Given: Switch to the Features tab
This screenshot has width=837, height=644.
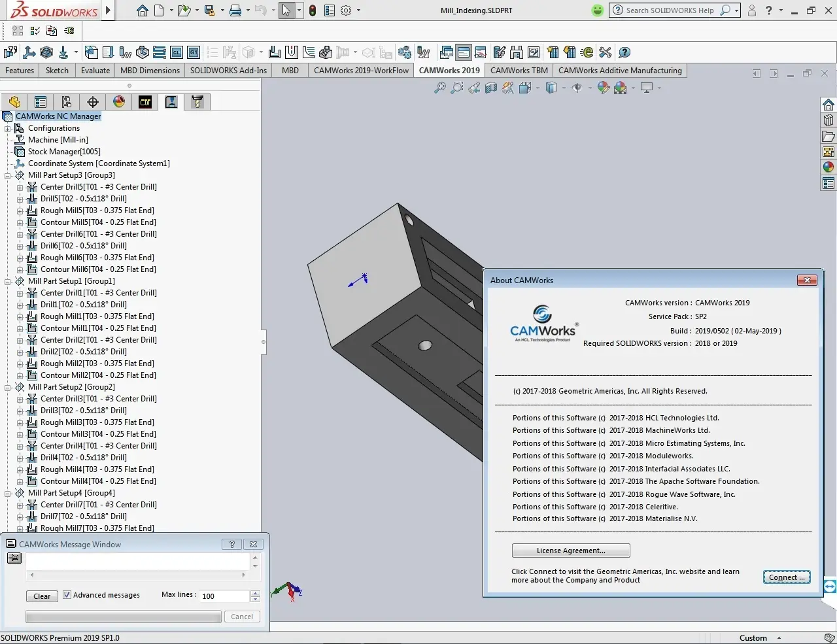Looking at the screenshot, I should [x=20, y=71].
